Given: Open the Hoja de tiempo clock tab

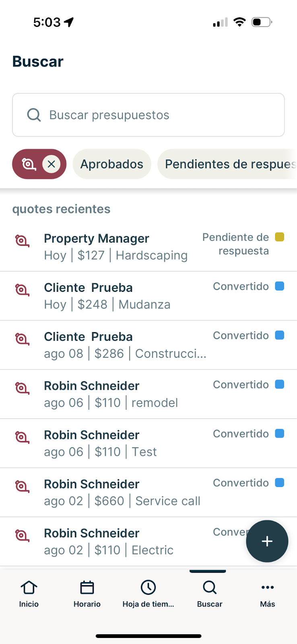Looking at the screenshot, I should (x=148, y=593).
